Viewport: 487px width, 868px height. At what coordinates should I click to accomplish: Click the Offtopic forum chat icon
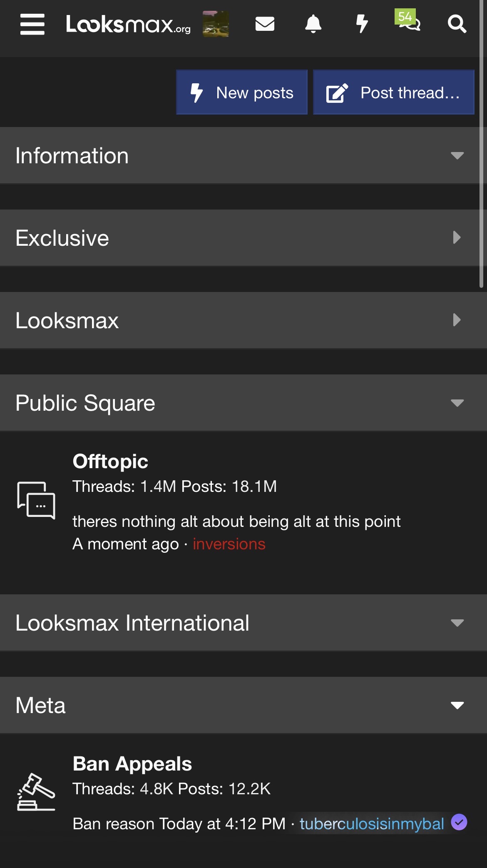tap(36, 500)
